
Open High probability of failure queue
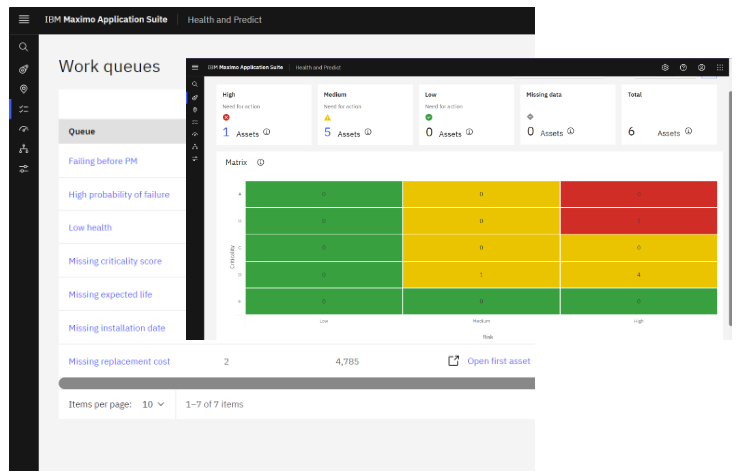coord(119,195)
